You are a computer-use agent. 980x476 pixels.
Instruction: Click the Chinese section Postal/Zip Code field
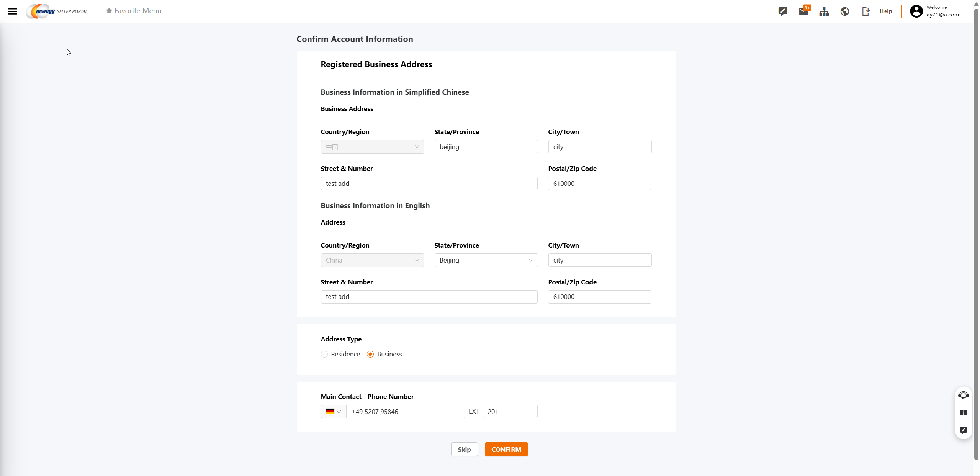pyautogui.click(x=599, y=184)
